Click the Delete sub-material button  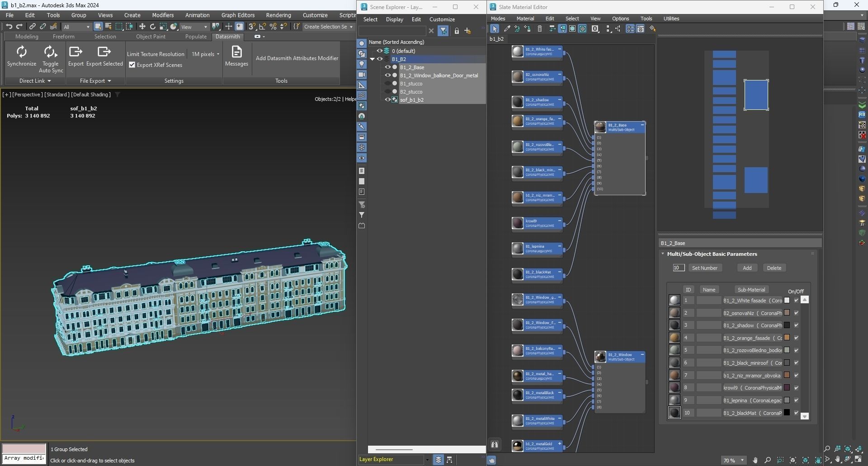(x=774, y=268)
